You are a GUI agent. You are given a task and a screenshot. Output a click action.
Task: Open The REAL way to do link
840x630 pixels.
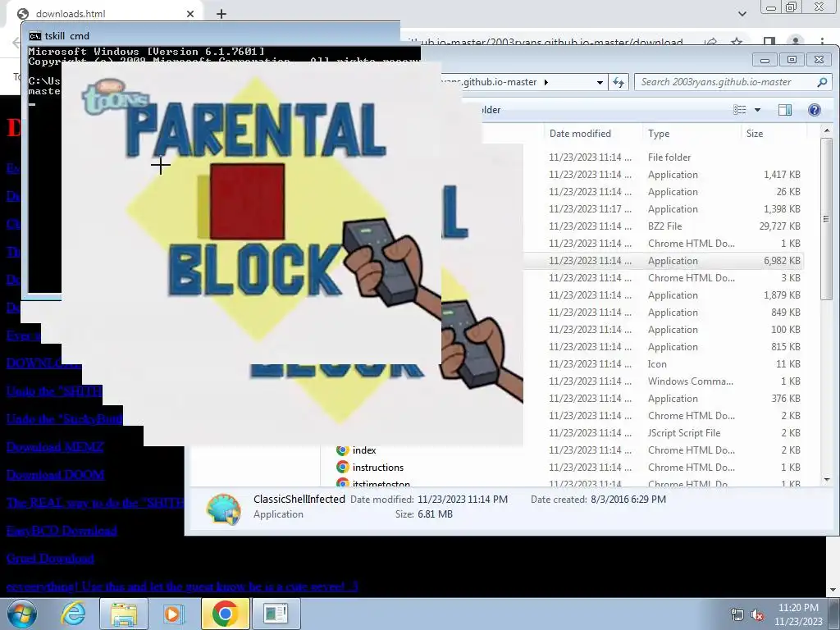tap(95, 503)
